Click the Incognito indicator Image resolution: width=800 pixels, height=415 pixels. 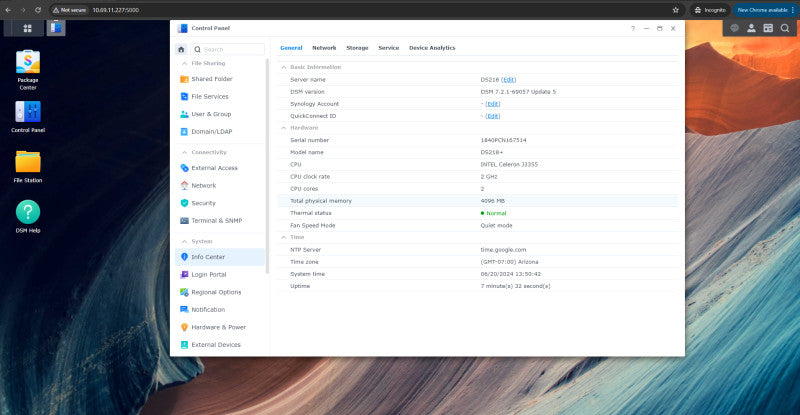710,10
